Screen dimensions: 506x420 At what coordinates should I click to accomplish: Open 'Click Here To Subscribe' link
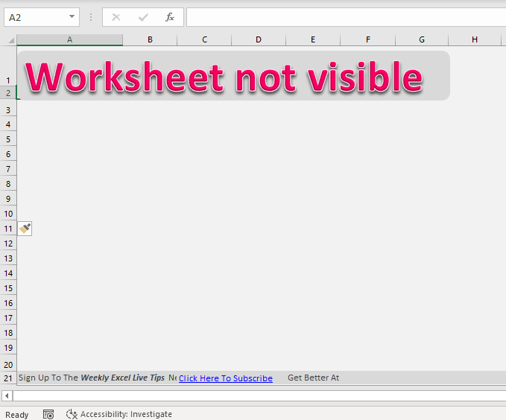pos(226,378)
